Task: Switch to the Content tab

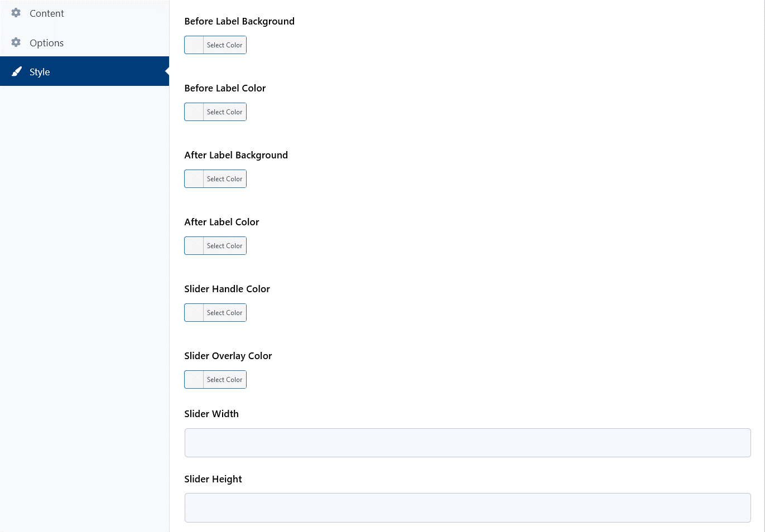Action: pos(47,13)
